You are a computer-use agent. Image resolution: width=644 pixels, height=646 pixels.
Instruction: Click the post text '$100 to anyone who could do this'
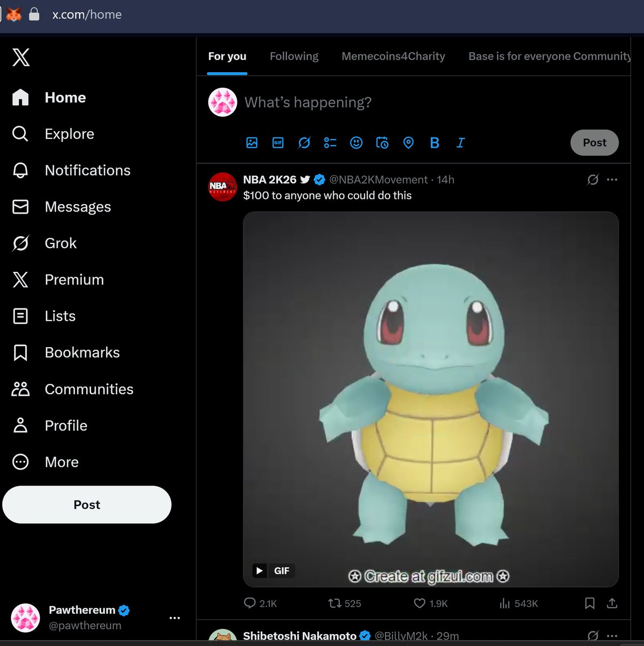pyautogui.click(x=327, y=195)
